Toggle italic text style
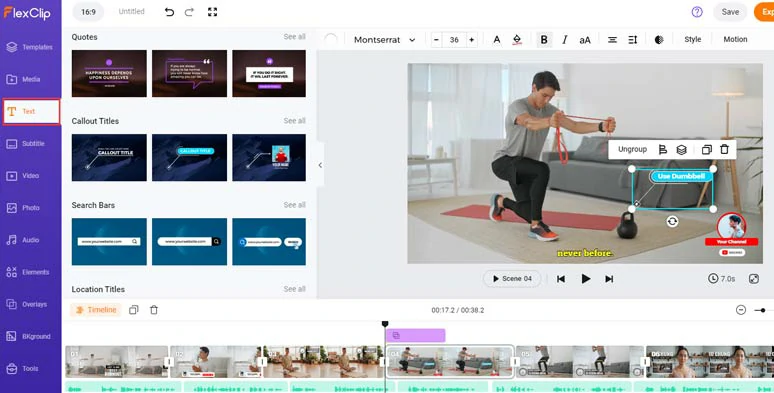The height and width of the screenshot is (393, 774). tap(565, 39)
